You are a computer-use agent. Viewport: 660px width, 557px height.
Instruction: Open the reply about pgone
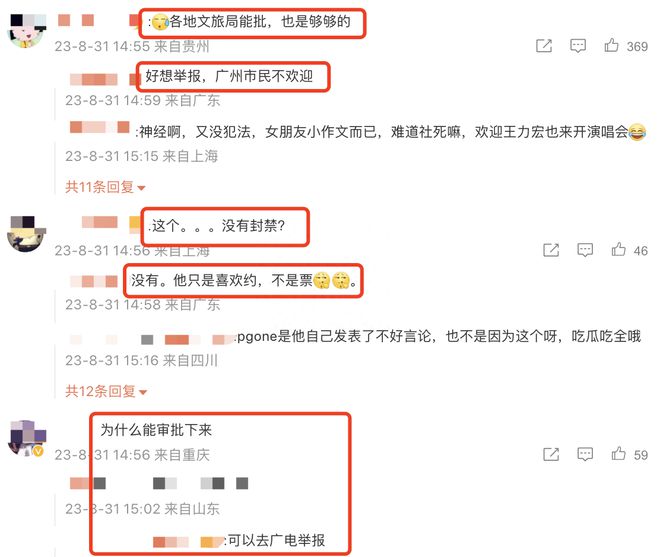click(439, 336)
